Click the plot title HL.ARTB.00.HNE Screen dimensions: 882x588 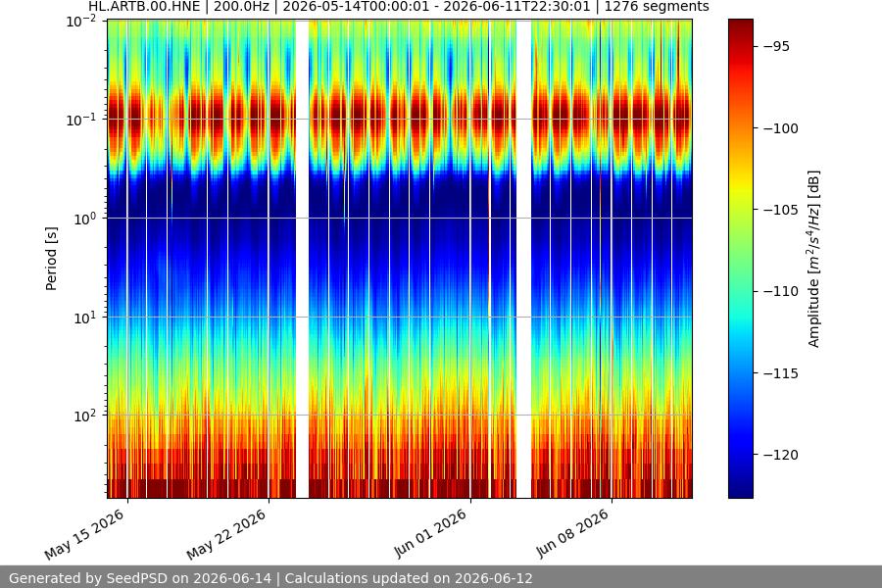point(398,7)
